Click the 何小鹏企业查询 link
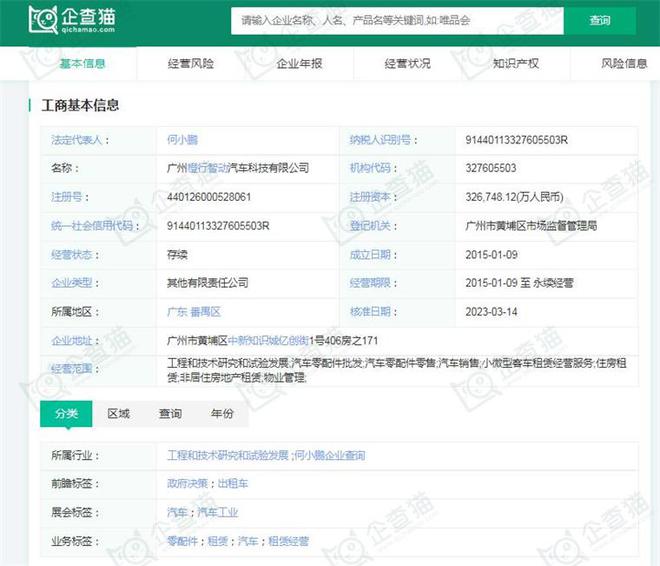Viewport: 660px width, 566px height. (x=330, y=455)
